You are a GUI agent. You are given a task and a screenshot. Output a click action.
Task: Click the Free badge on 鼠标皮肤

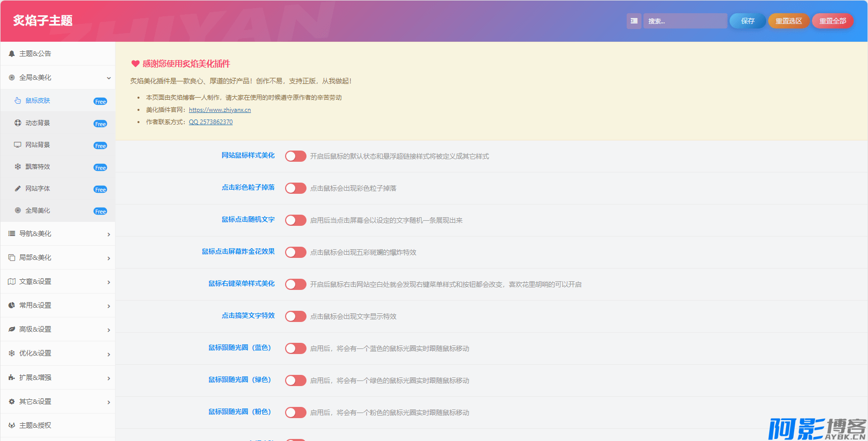(100, 101)
